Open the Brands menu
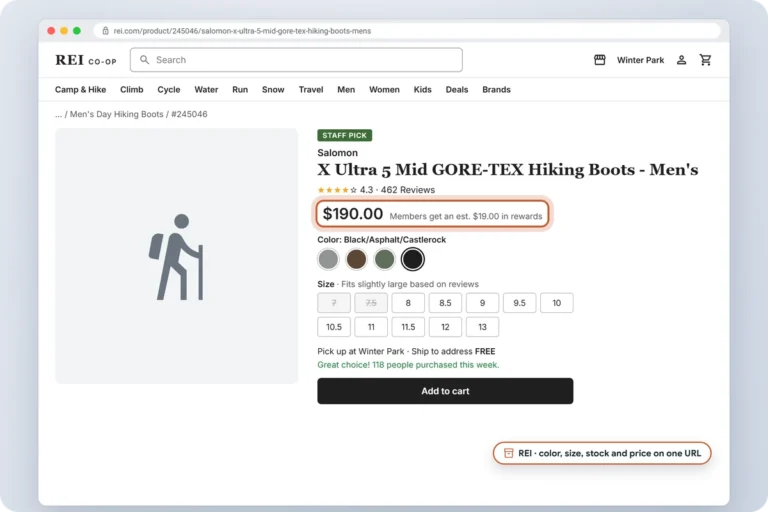The height and width of the screenshot is (512, 768). (x=496, y=90)
